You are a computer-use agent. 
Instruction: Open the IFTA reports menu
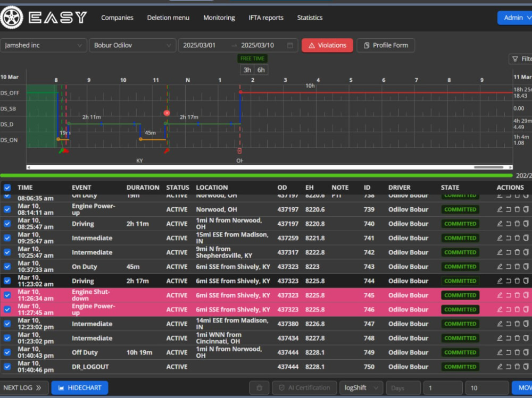click(266, 18)
